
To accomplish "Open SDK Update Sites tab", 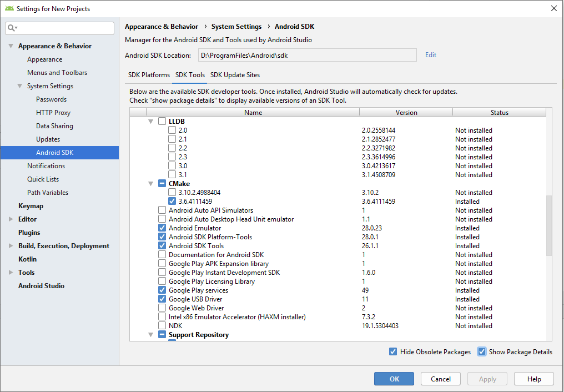I will click(x=235, y=75).
